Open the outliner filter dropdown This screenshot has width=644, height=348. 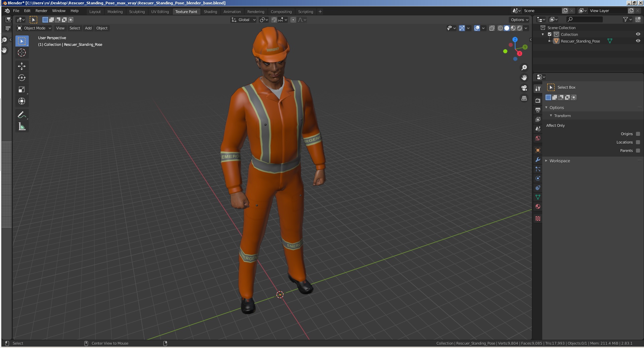628,20
